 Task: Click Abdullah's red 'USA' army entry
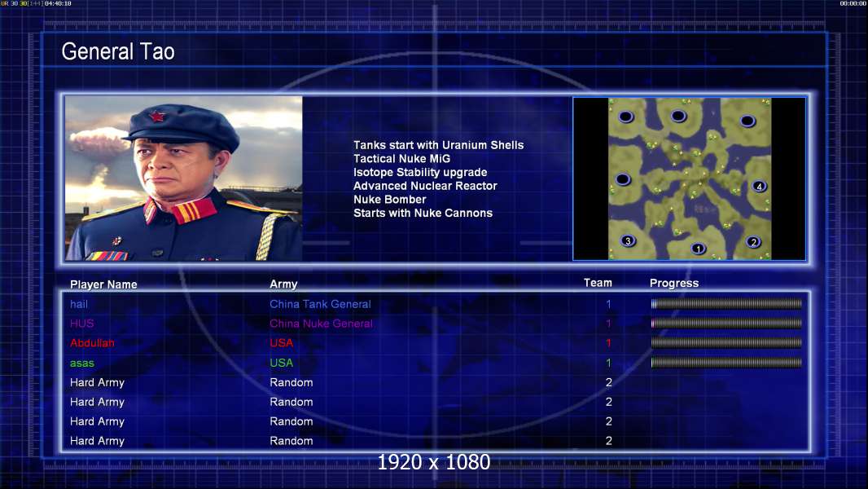pos(281,343)
